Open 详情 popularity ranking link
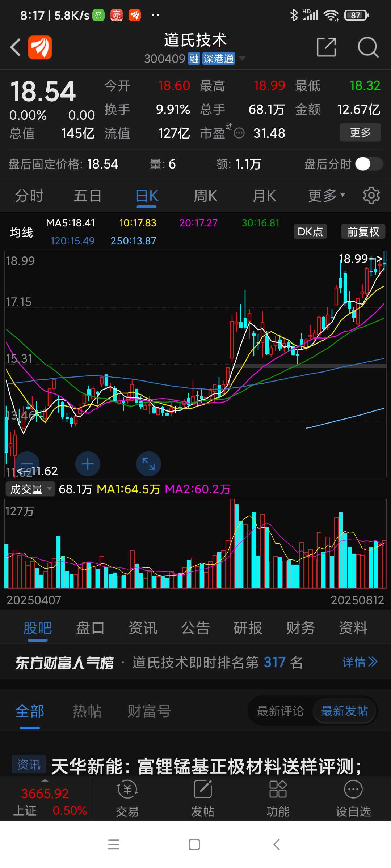Image resolution: width=391 pixels, height=868 pixels. [360, 662]
